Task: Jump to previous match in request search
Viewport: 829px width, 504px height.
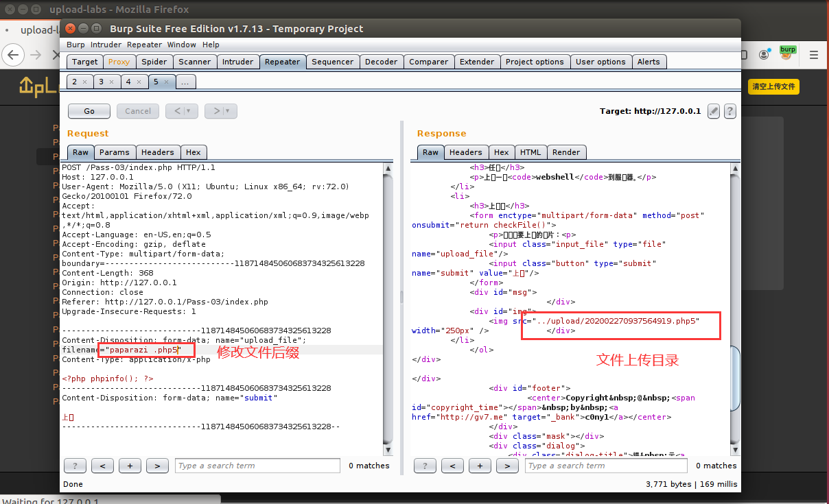Action: click(102, 466)
